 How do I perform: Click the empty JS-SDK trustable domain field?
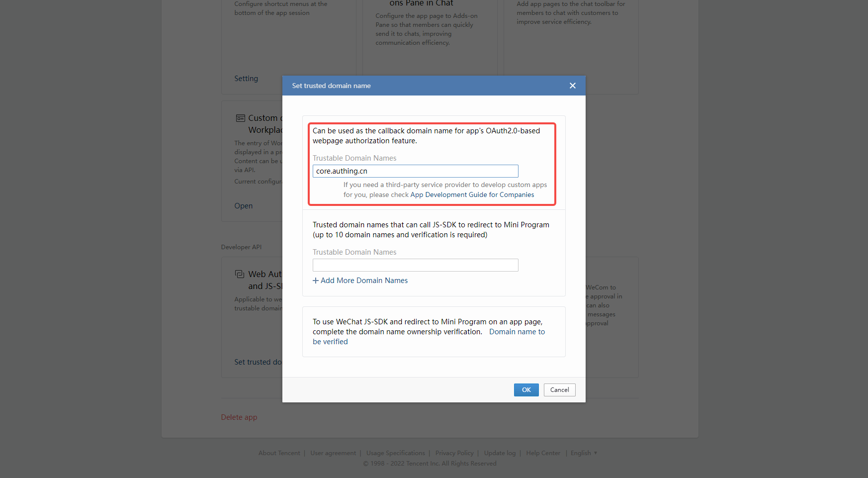[x=415, y=265]
